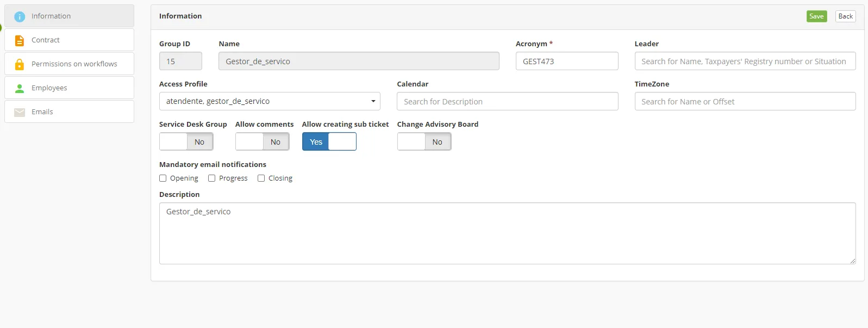
Task: Click the Back button
Action: (846, 16)
